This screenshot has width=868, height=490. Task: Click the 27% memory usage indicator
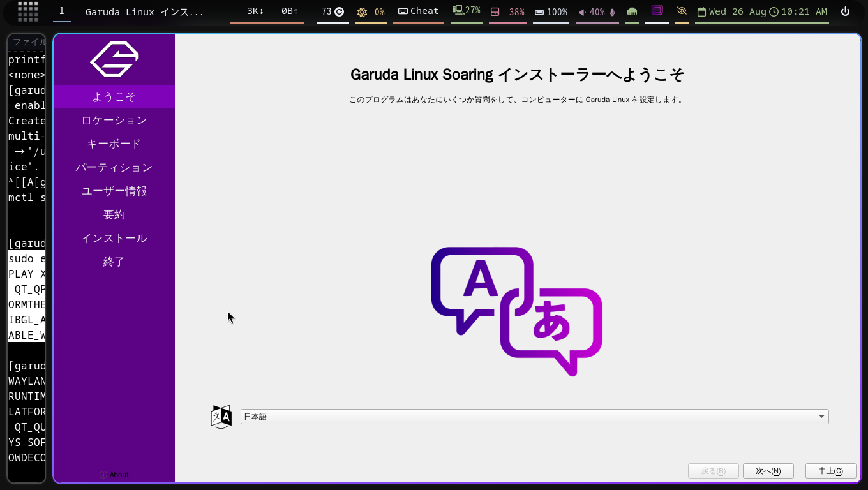pyautogui.click(x=467, y=11)
